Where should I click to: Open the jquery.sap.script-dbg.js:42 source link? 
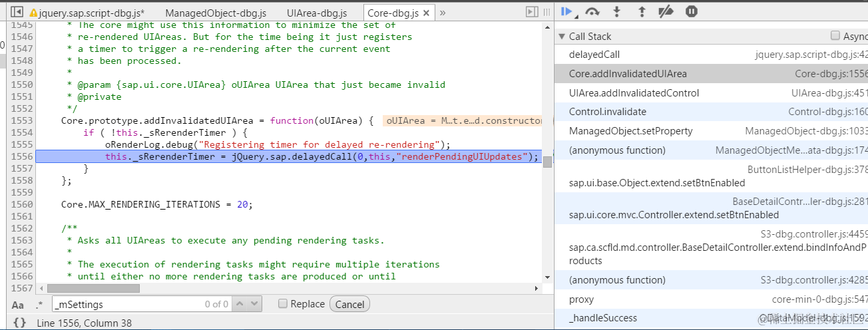(811, 55)
